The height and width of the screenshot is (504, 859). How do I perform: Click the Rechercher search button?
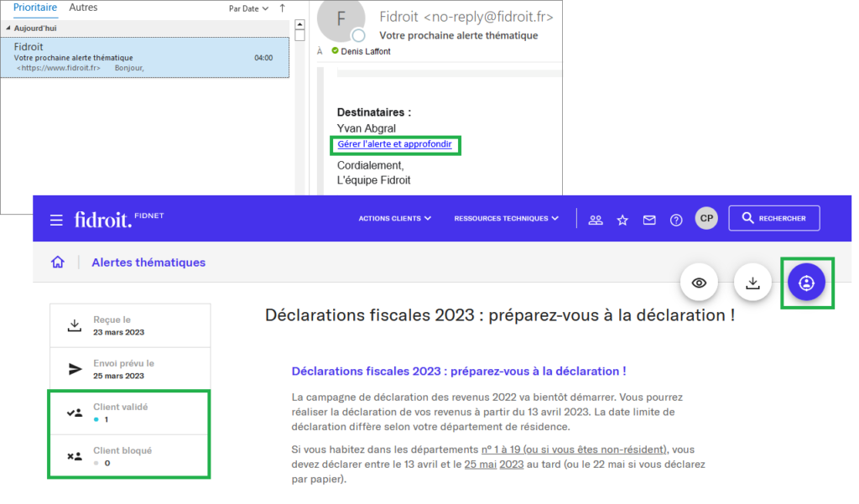(x=773, y=219)
